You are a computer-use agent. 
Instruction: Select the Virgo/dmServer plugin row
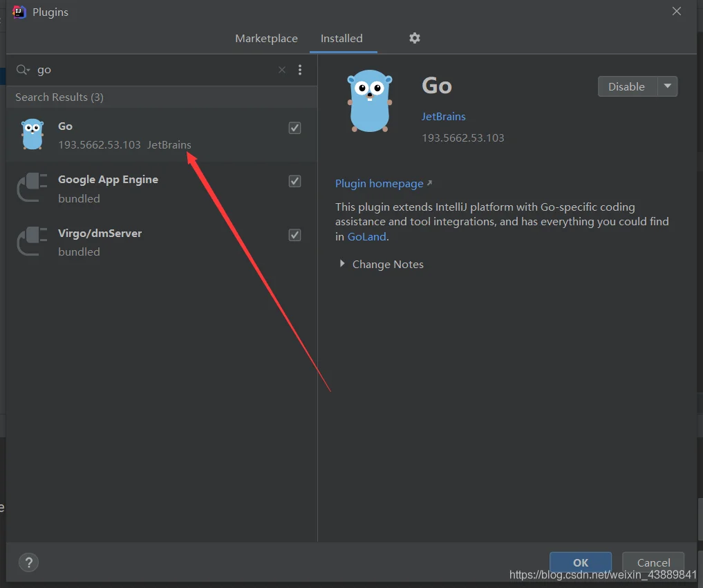(x=162, y=242)
